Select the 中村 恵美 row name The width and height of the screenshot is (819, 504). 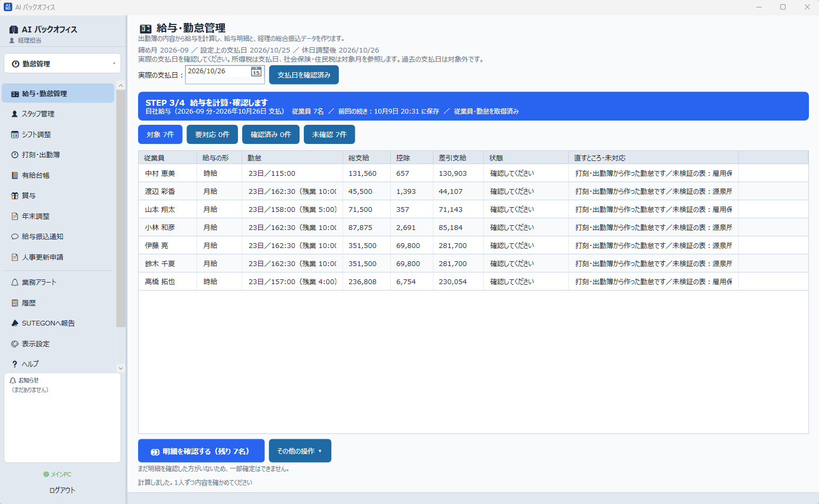pos(160,173)
